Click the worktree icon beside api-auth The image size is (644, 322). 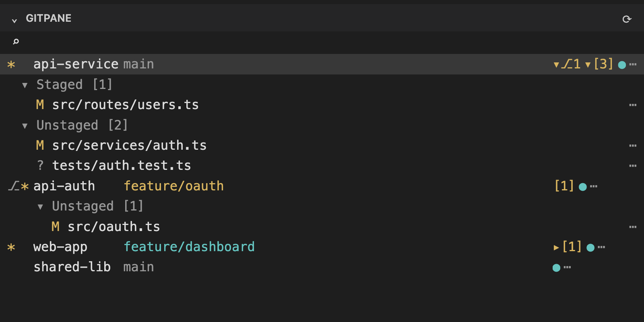click(14, 186)
